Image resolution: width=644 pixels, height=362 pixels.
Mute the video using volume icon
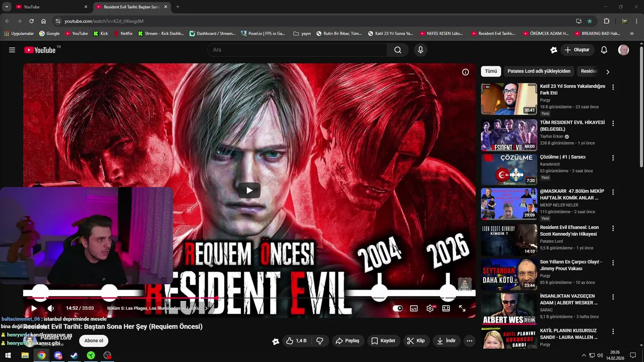click(x=50, y=308)
